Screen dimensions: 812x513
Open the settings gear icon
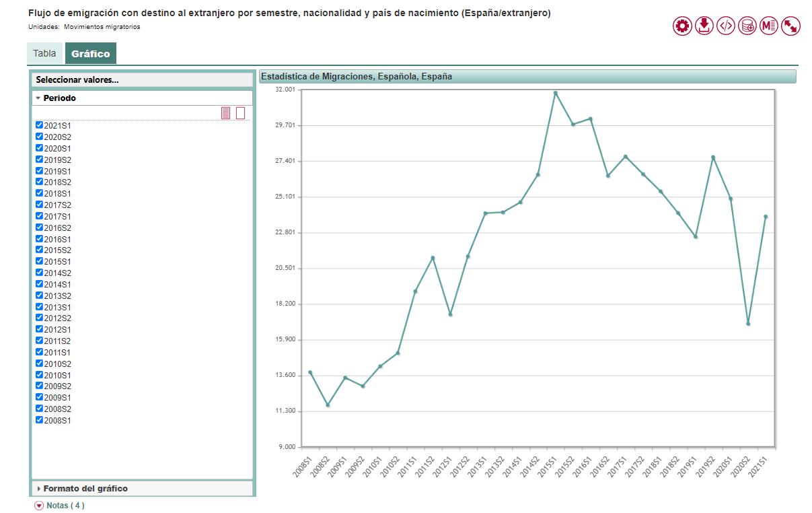[x=682, y=26]
